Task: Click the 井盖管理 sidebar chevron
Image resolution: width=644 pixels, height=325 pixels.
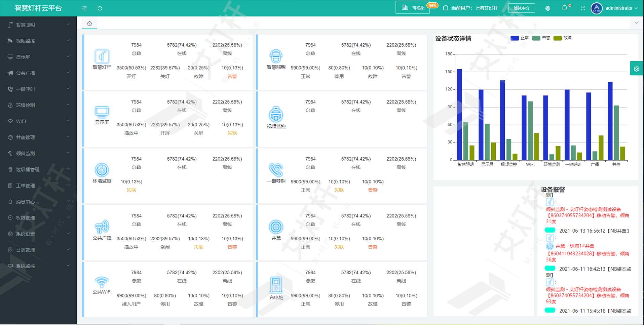Action: (x=68, y=137)
